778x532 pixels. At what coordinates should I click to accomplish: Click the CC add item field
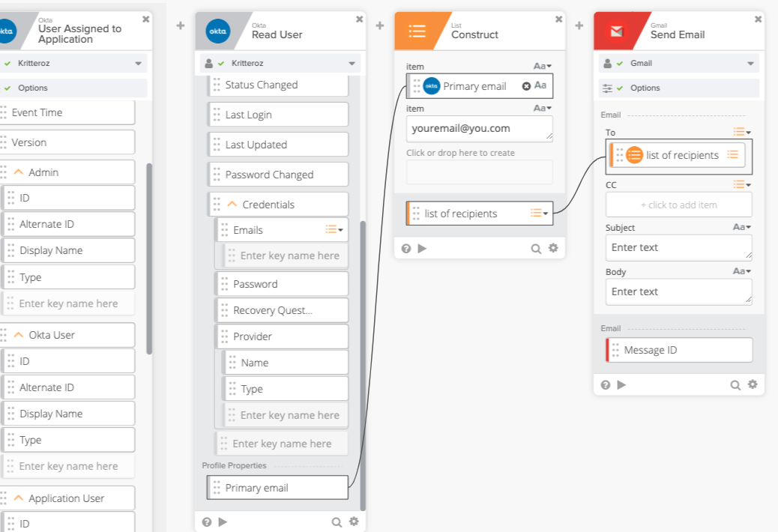tap(678, 205)
